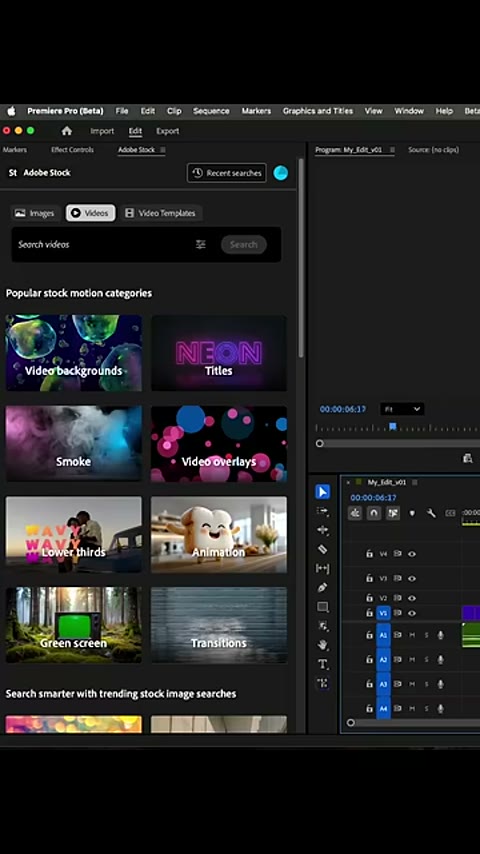Click the timeline horizontal zoom scroll handle
The width and height of the screenshot is (480, 854).
point(350,723)
